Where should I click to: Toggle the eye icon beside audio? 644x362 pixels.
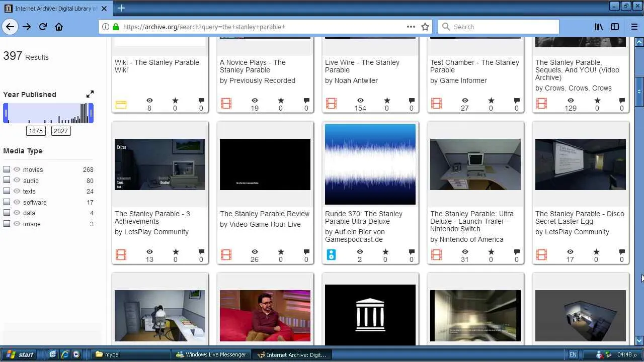(17, 180)
